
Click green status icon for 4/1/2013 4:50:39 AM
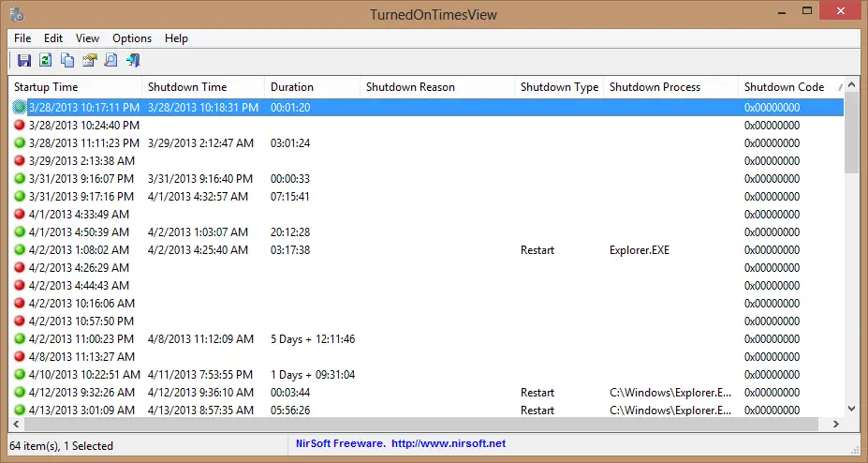(20, 231)
